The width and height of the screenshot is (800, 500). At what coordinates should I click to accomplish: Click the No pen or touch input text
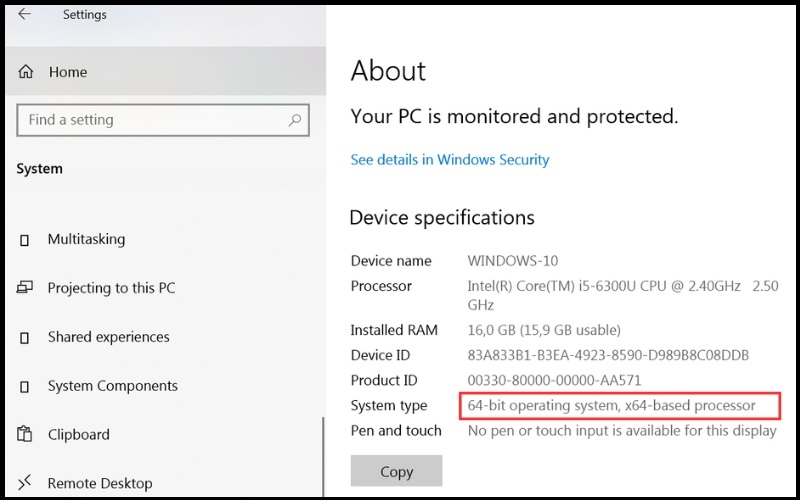click(x=622, y=431)
